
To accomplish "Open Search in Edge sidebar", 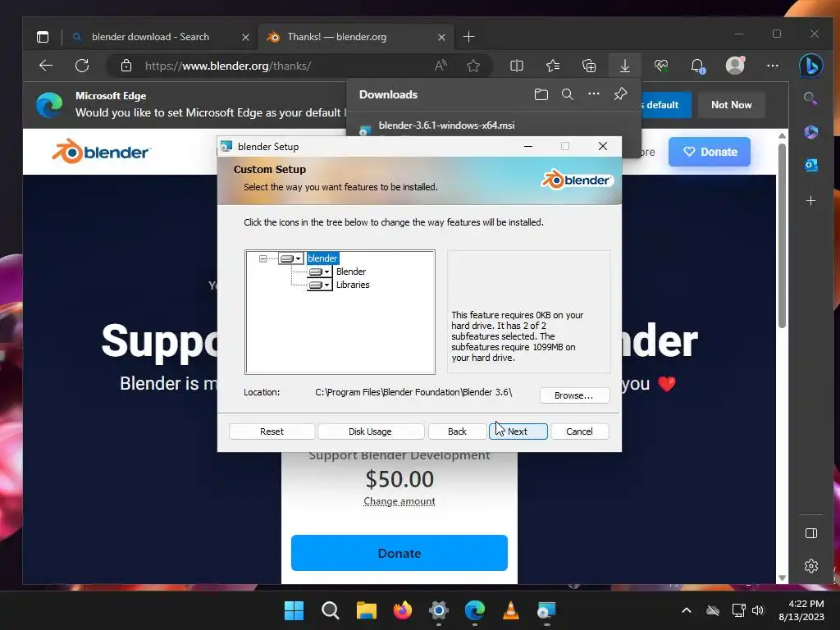I will click(x=810, y=98).
